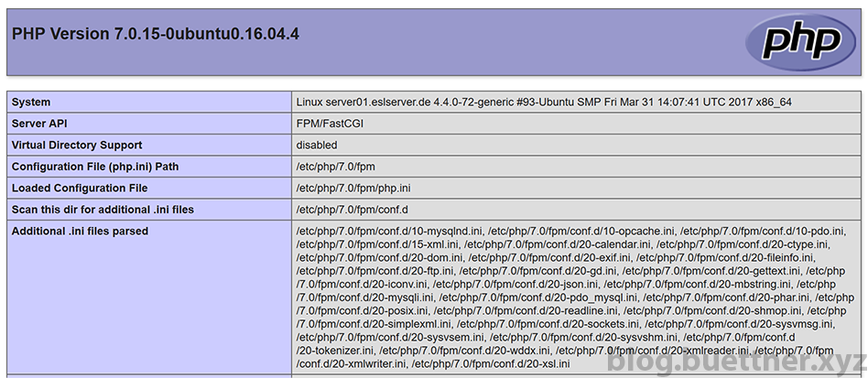The width and height of the screenshot is (868, 378).
Task: Select the Server API label cell
Action: [x=149, y=124]
